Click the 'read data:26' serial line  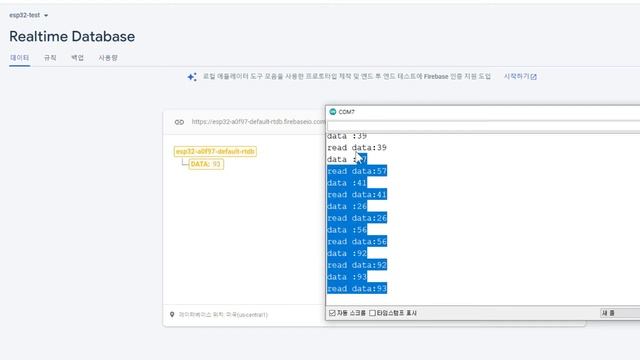pyautogui.click(x=357, y=218)
